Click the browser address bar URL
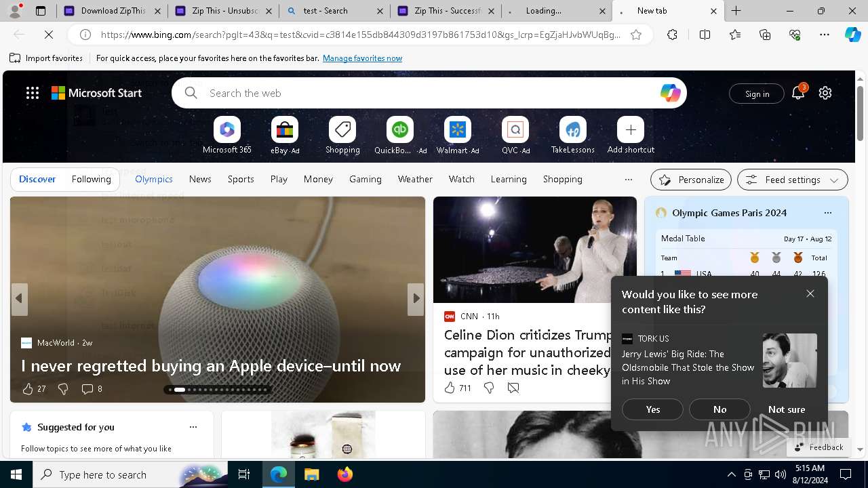 coord(361,35)
